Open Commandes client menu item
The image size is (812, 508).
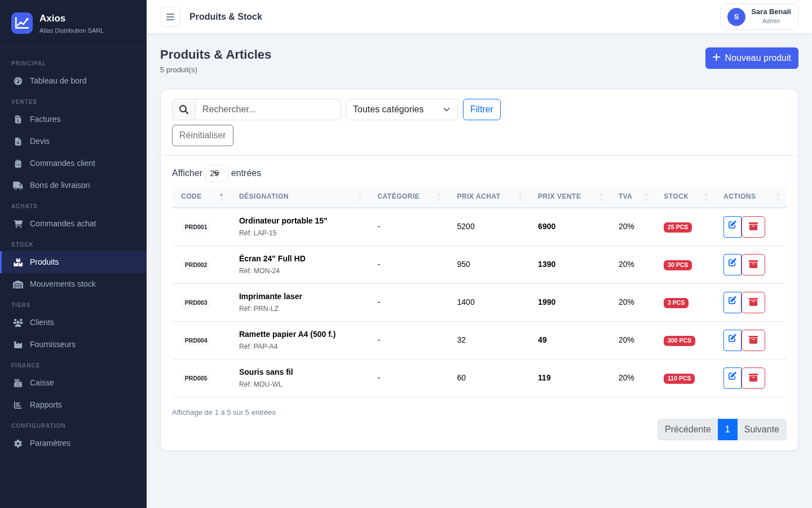click(x=73, y=163)
